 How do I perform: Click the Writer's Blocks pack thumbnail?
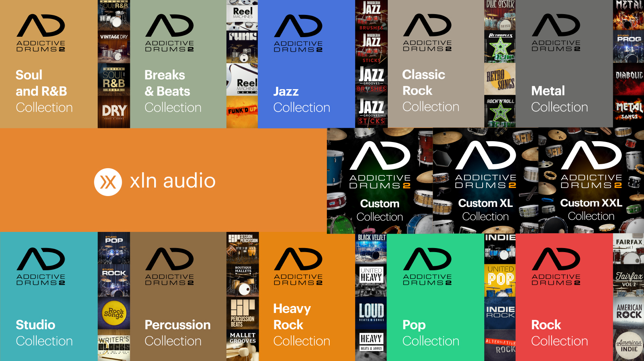tap(114, 345)
